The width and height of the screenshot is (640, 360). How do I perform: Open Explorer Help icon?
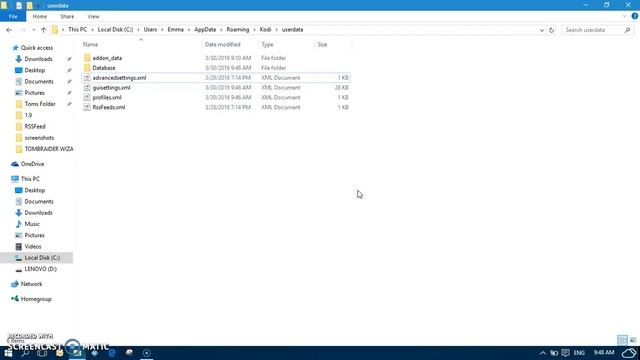pyautogui.click(x=634, y=16)
